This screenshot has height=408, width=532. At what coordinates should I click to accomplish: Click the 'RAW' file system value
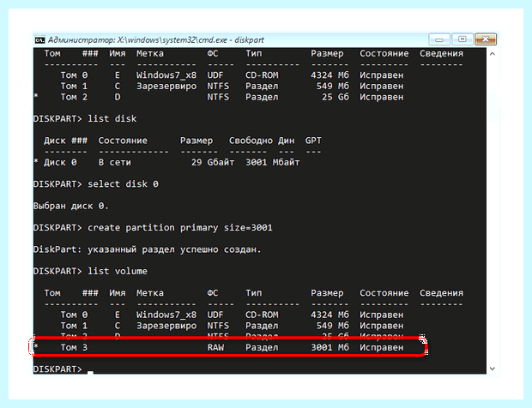point(215,347)
